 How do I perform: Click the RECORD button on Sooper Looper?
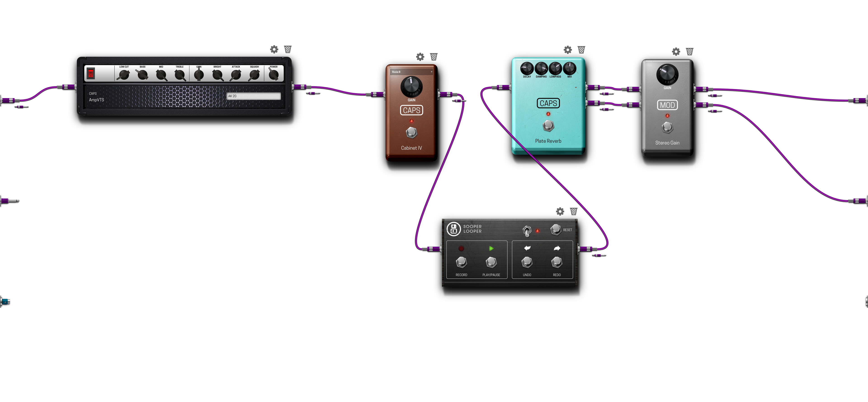coord(461,263)
